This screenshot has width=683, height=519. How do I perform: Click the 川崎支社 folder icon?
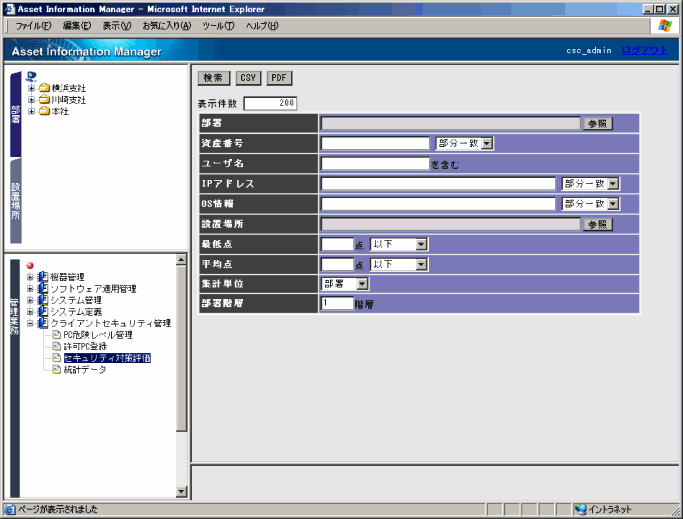[x=44, y=100]
